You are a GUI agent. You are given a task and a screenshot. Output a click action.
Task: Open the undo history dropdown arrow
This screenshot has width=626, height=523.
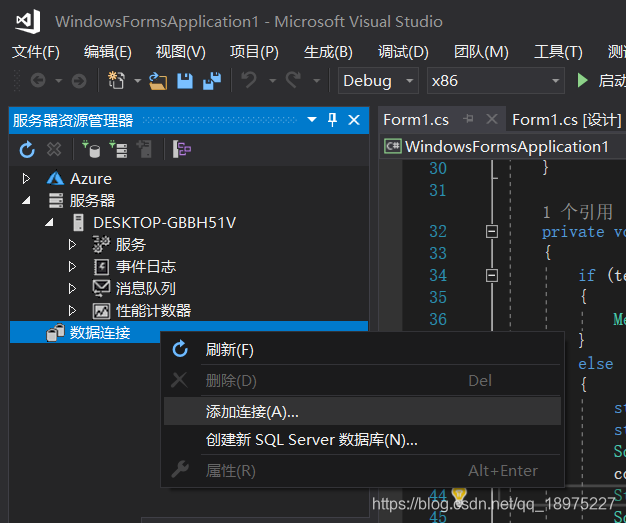273,81
